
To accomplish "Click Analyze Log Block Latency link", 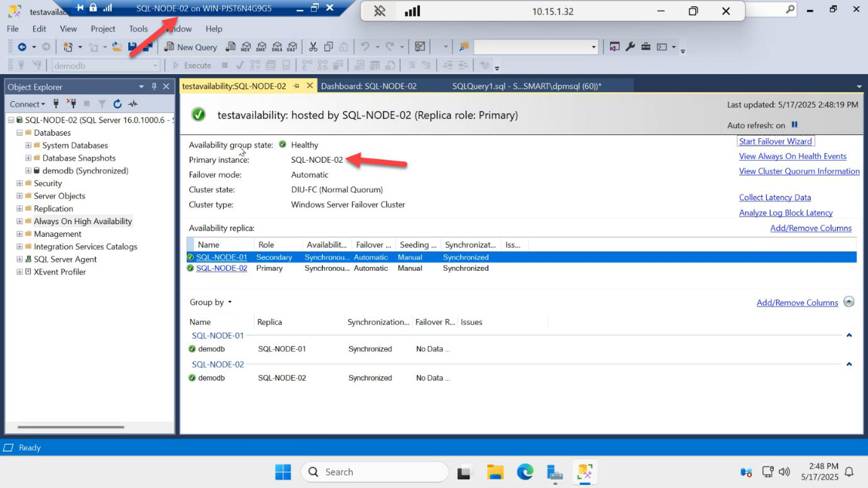I will pyautogui.click(x=786, y=213).
